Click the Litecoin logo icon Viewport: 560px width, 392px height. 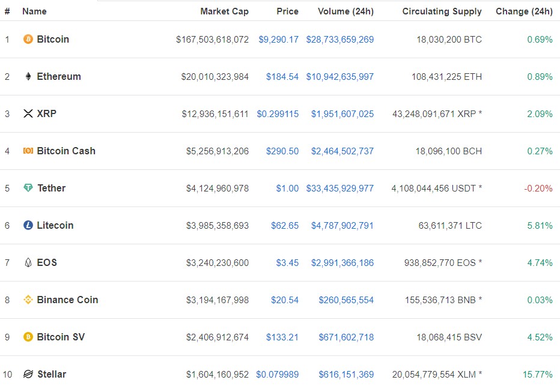click(28, 225)
